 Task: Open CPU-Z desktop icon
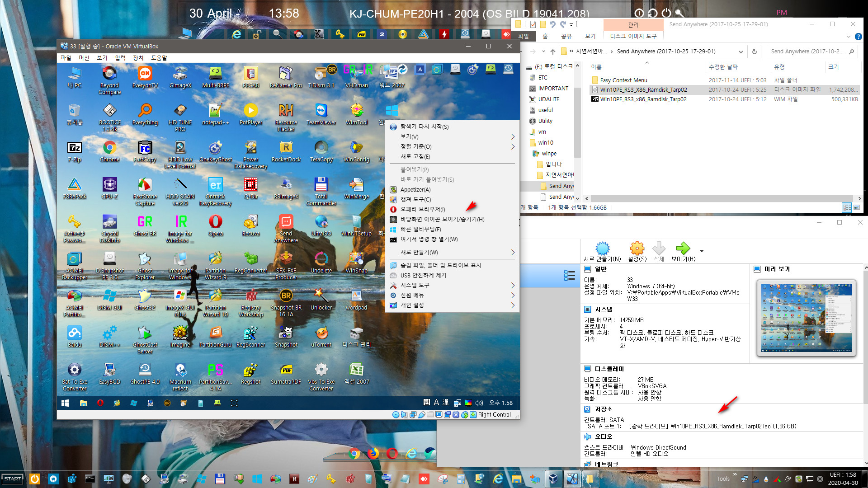[109, 188]
